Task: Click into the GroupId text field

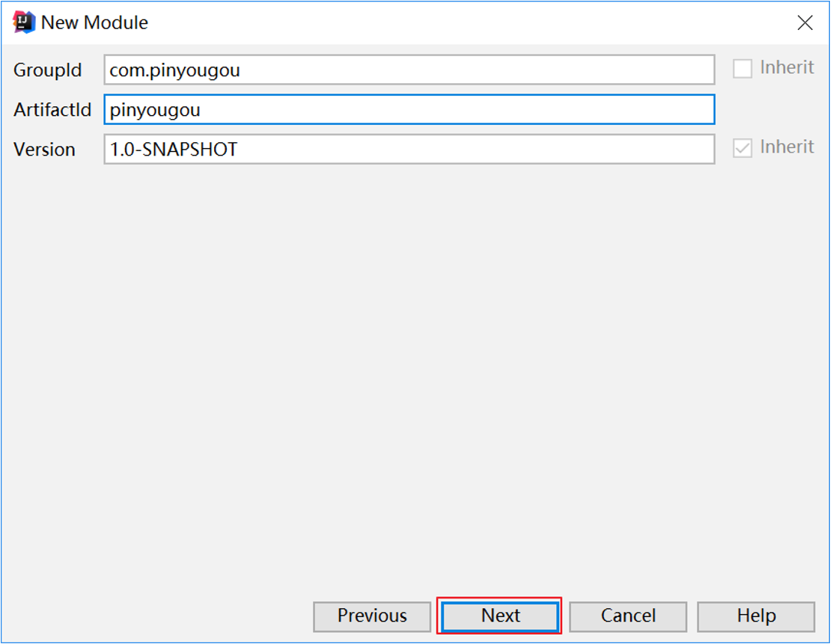Action: (409, 70)
